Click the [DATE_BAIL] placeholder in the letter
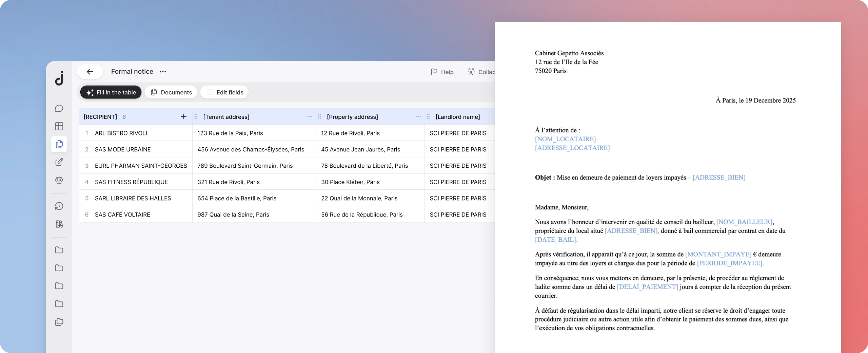 tap(556, 239)
